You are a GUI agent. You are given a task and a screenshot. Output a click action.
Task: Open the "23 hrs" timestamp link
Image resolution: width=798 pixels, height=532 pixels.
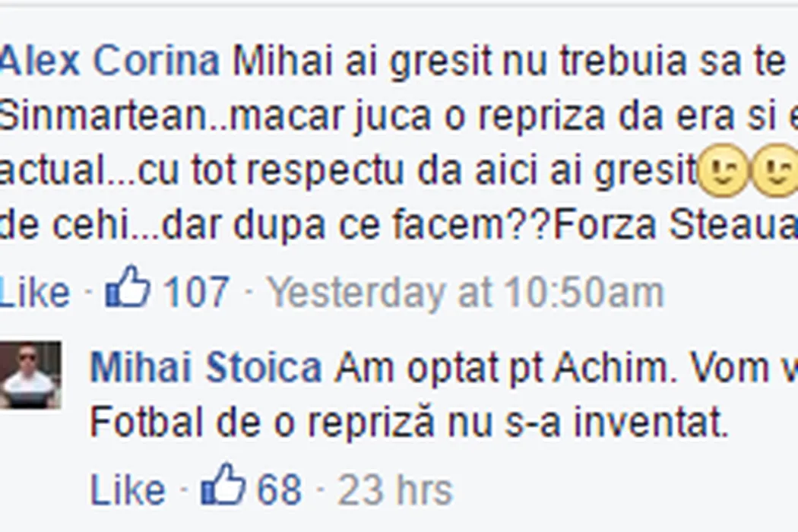click(x=395, y=490)
